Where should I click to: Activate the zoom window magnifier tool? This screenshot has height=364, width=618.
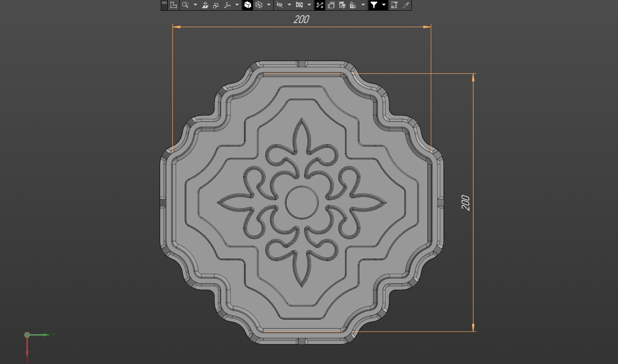click(x=186, y=5)
